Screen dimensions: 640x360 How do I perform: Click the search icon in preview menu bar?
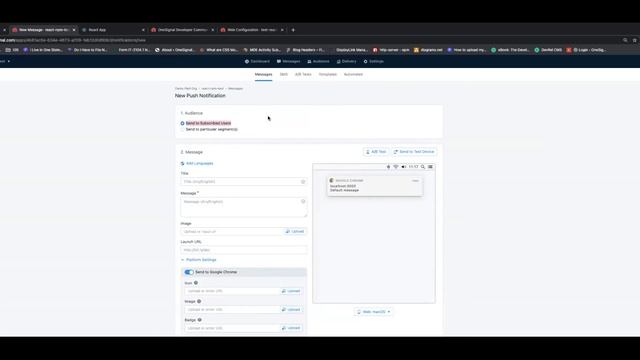423,167
